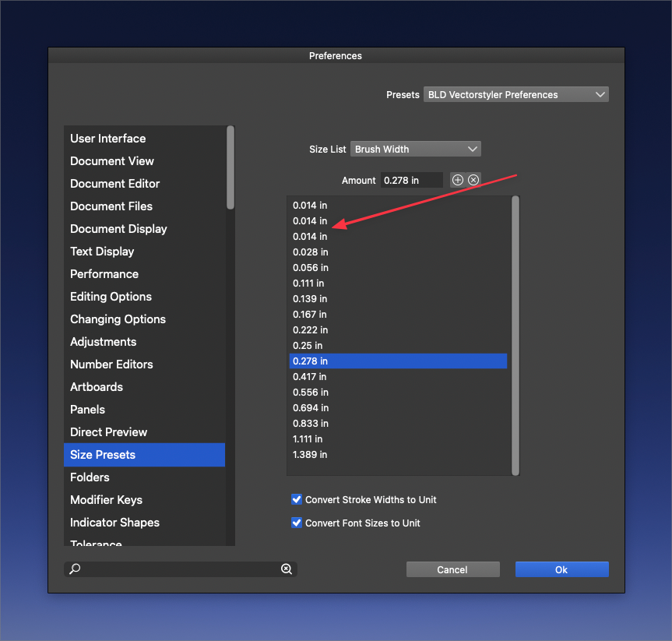Screen dimensions: 672x641
Task: Click the remove icon beside Amount field
Action: point(473,180)
